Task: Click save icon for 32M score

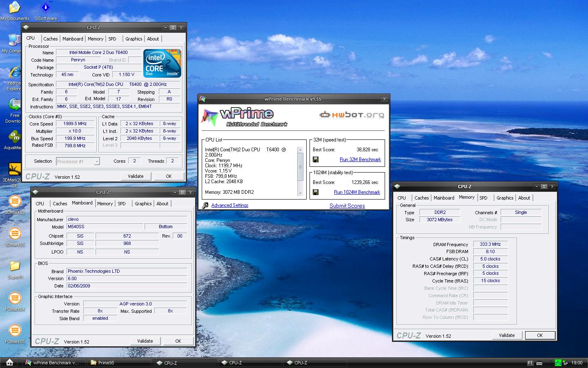Action: tap(316, 159)
